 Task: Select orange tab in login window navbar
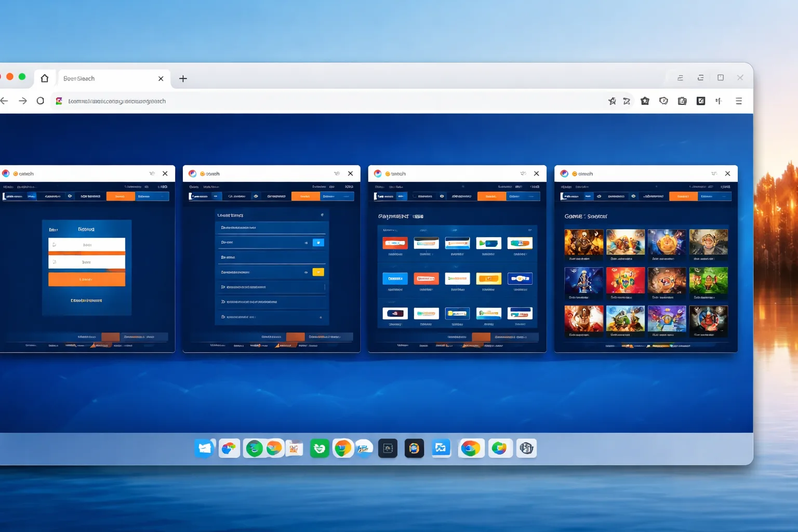click(x=121, y=196)
